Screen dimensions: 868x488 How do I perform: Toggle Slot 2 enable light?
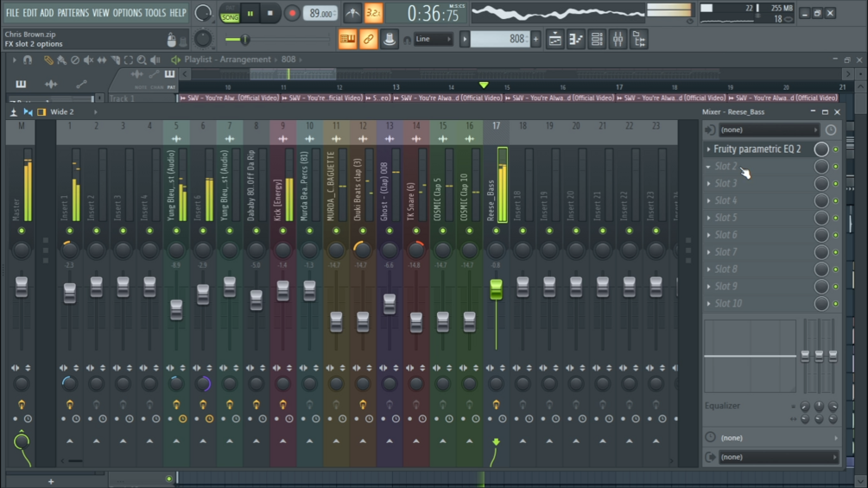pos(836,167)
